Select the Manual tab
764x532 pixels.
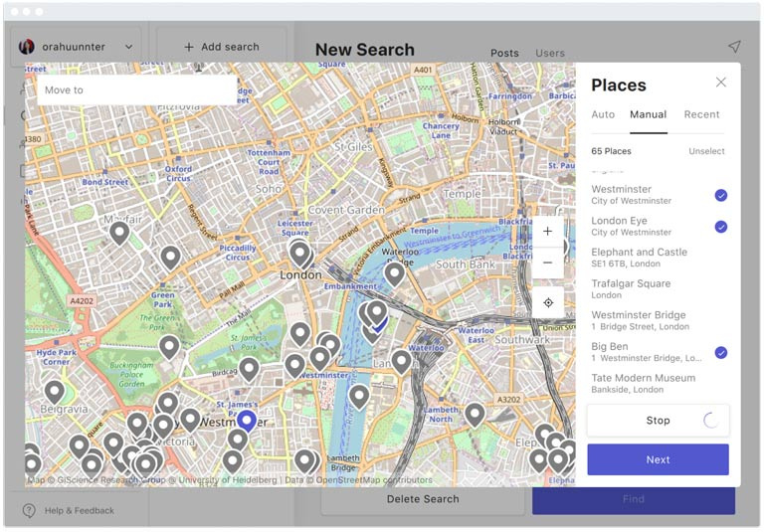click(x=649, y=114)
